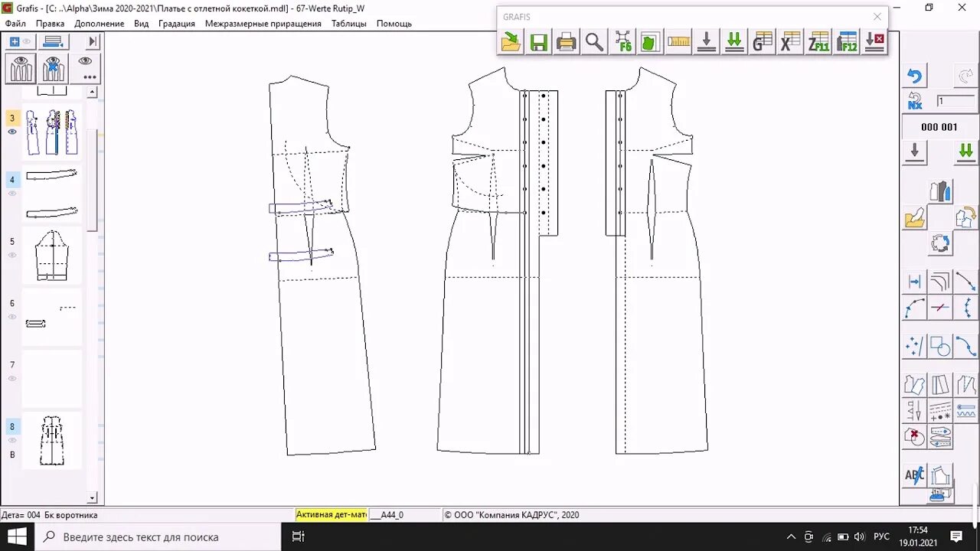
Task: Click the piece list down scroll arrow
Action: click(x=93, y=498)
